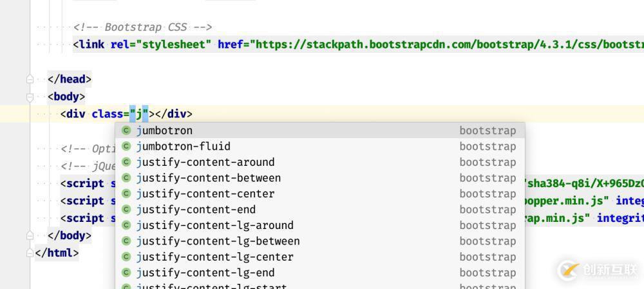Click the class icon beside justify-content-around

pyautogui.click(x=126, y=162)
